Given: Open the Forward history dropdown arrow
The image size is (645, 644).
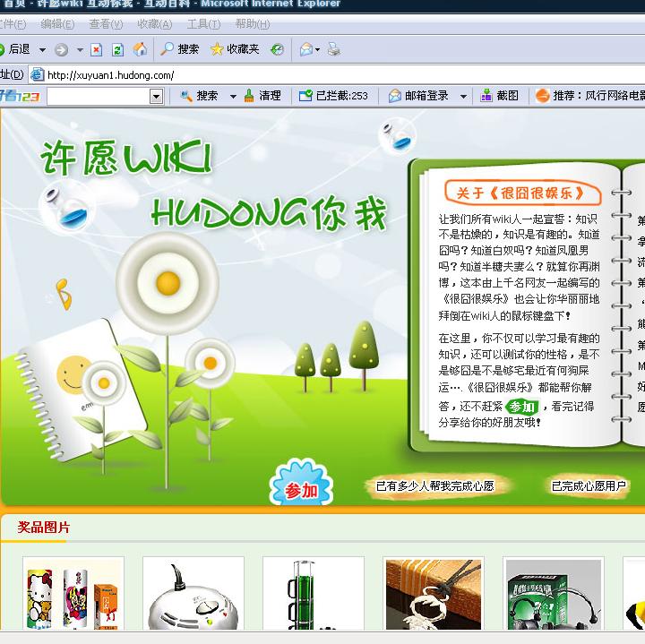Looking at the screenshot, I should click(x=81, y=50).
